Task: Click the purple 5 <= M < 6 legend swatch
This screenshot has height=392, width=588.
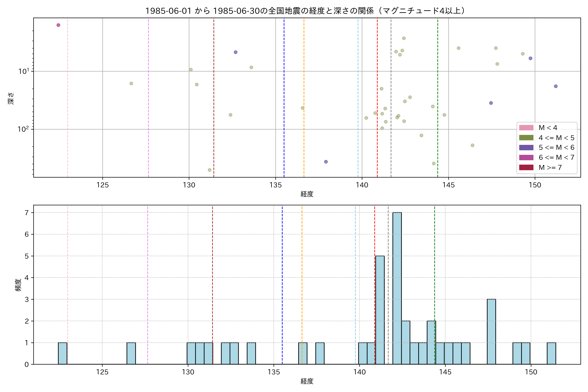Action: pyautogui.click(x=526, y=147)
